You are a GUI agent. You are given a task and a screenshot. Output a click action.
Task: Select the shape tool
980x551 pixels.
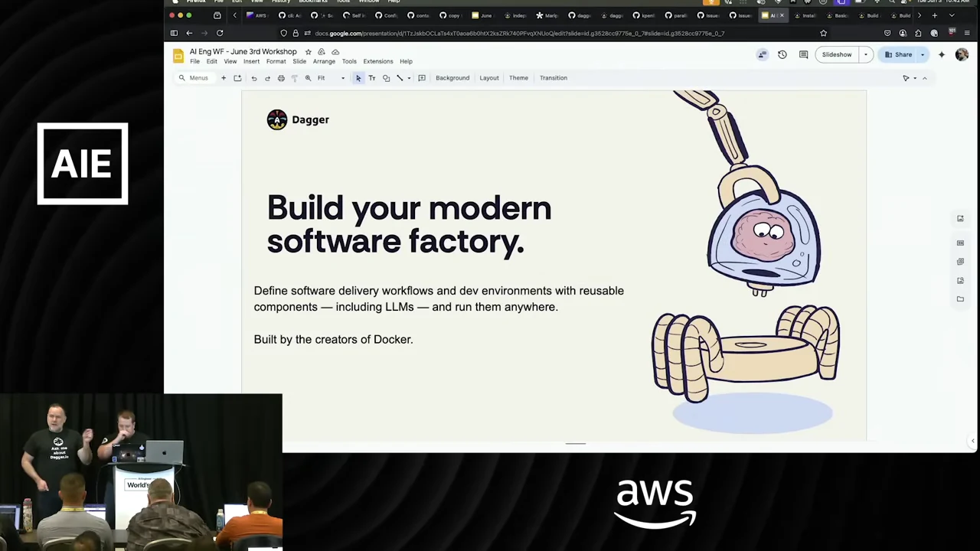386,78
